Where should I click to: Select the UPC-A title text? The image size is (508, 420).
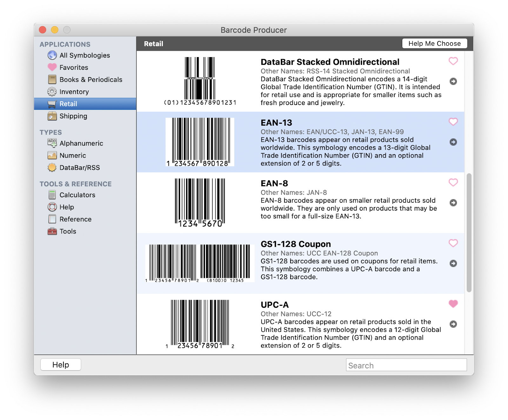(275, 305)
